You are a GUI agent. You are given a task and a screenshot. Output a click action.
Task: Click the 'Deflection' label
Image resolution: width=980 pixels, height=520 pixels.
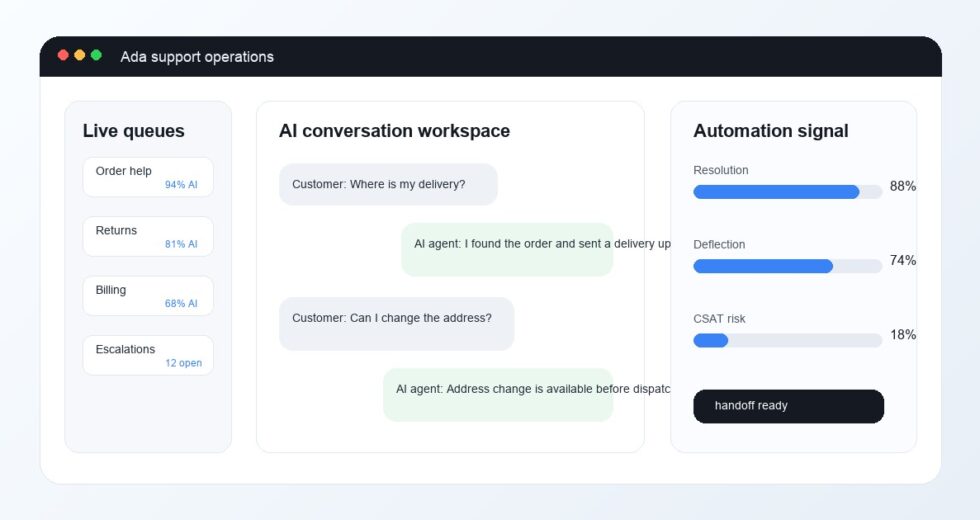point(719,244)
